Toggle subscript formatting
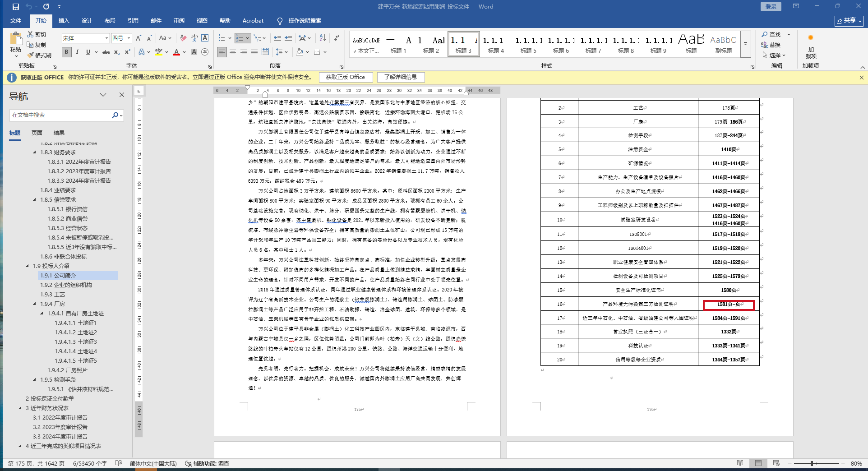 click(117, 52)
